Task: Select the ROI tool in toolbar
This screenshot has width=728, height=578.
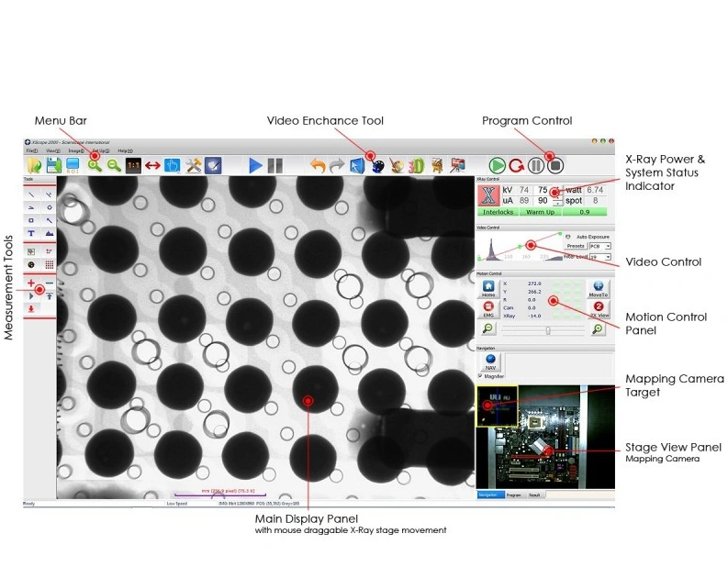Action: (x=73, y=166)
